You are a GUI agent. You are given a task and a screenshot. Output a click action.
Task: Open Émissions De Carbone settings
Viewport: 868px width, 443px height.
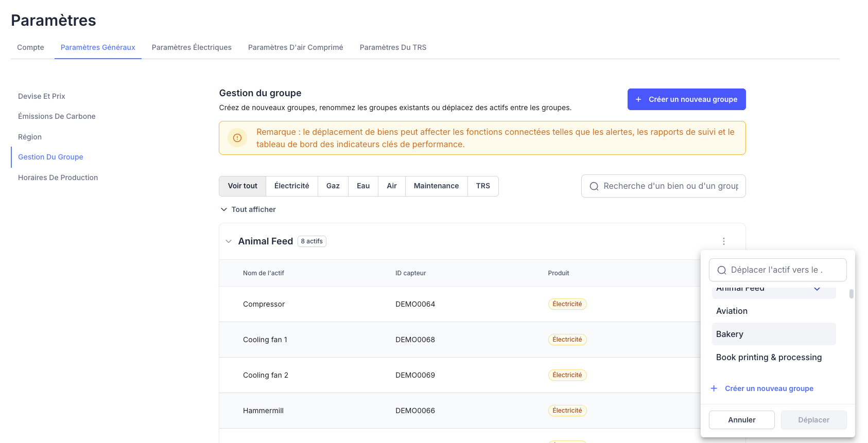(x=57, y=116)
